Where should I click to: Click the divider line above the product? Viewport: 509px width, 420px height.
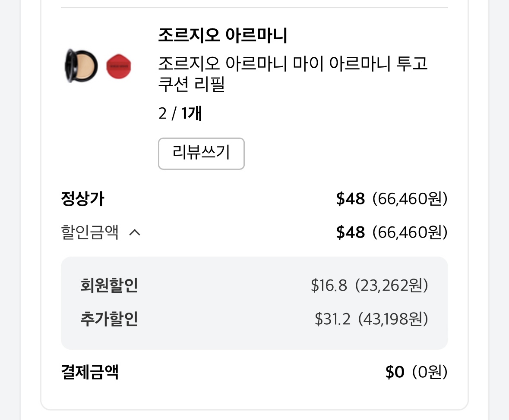click(255, 7)
